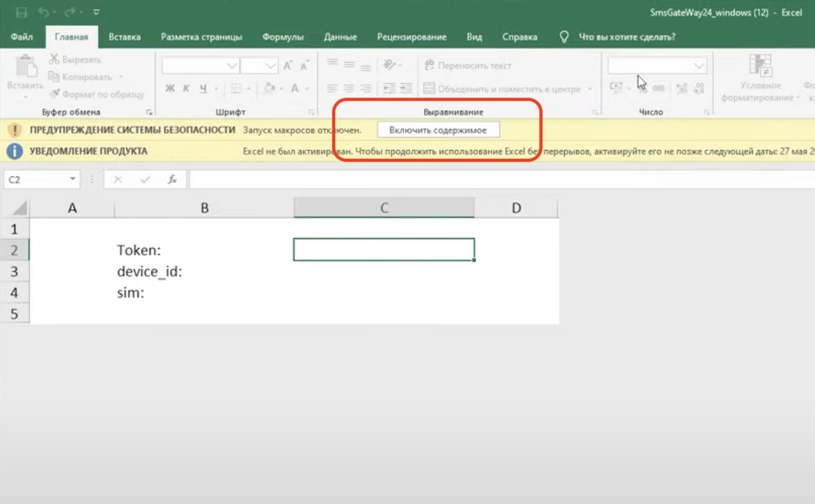
Task: Open the Customize Quick Access Toolbar dropdown
Action: point(96,12)
